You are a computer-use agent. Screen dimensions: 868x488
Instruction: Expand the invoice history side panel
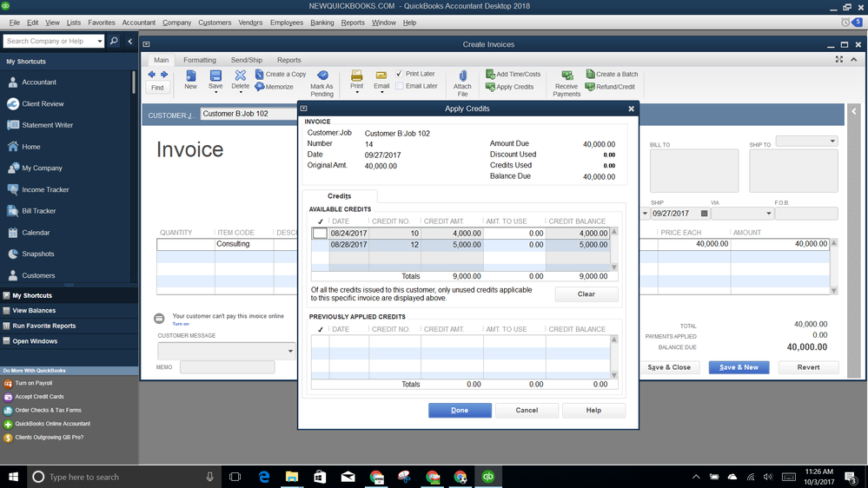(x=854, y=112)
